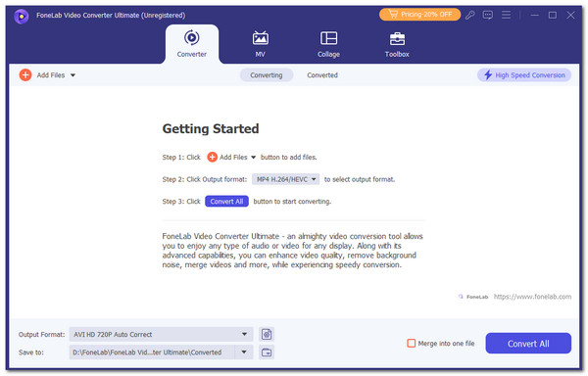Switch to the MV tab
588x376 pixels.
(x=261, y=44)
